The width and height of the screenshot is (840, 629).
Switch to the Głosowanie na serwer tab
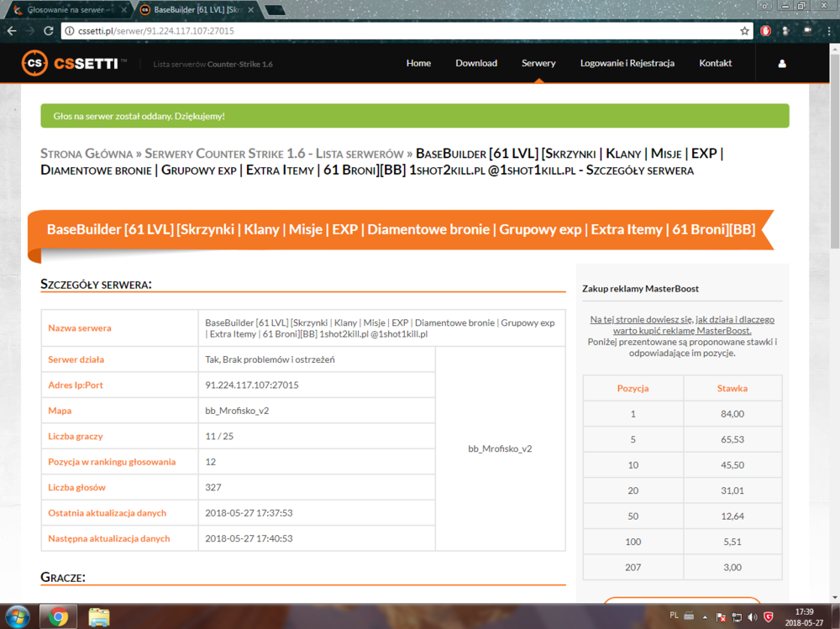(71, 9)
